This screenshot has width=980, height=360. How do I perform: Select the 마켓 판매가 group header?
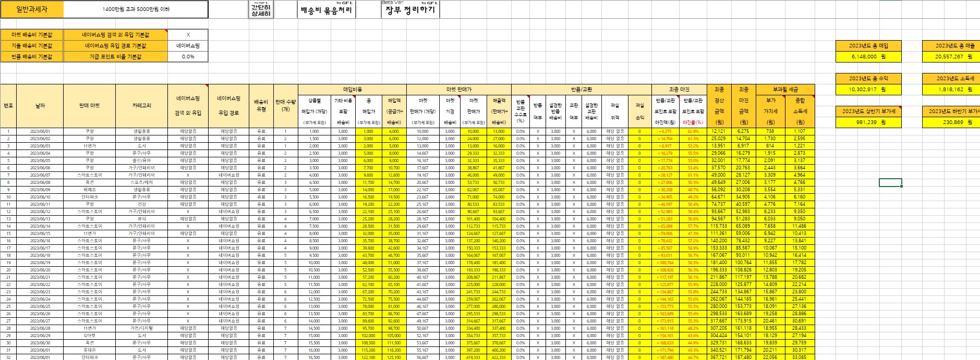click(x=458, y=90)
